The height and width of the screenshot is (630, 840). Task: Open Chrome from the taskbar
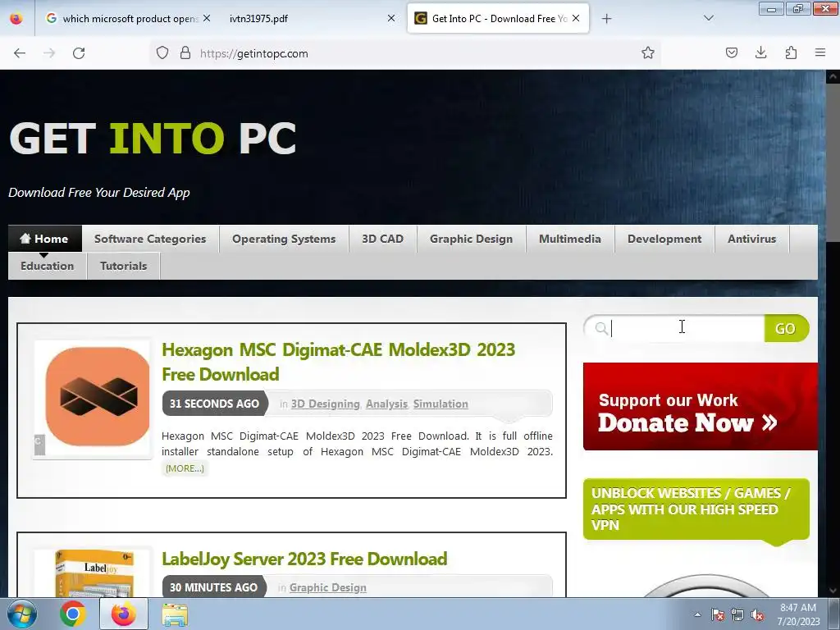(x=72, y=614)
